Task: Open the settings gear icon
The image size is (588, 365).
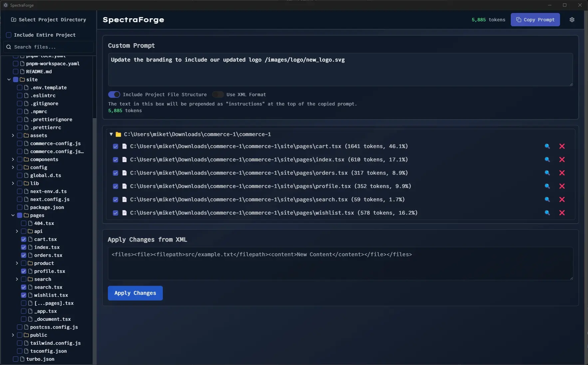Action: click(572, 20)
